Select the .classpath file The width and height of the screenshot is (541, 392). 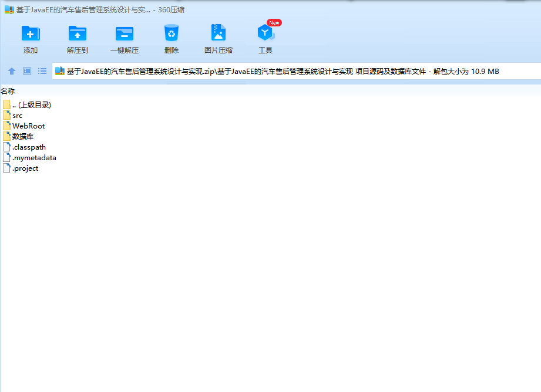(24, 147)
